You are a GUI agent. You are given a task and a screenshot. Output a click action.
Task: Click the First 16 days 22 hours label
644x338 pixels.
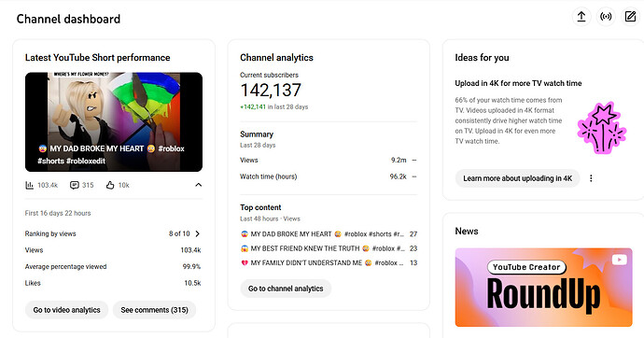(x=58, y=213)
